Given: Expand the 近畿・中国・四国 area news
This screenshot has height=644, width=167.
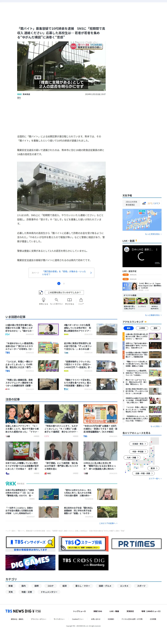Looking at the screenshot, I should [x=143, y=473].
